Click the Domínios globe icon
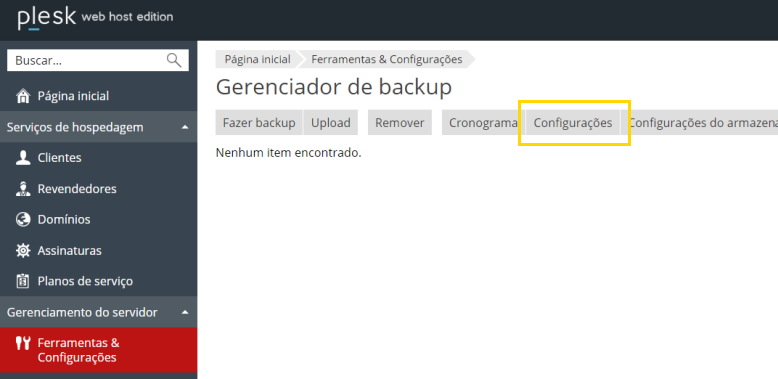This screenshot has height=379, width=778. (x=23, y=219)
